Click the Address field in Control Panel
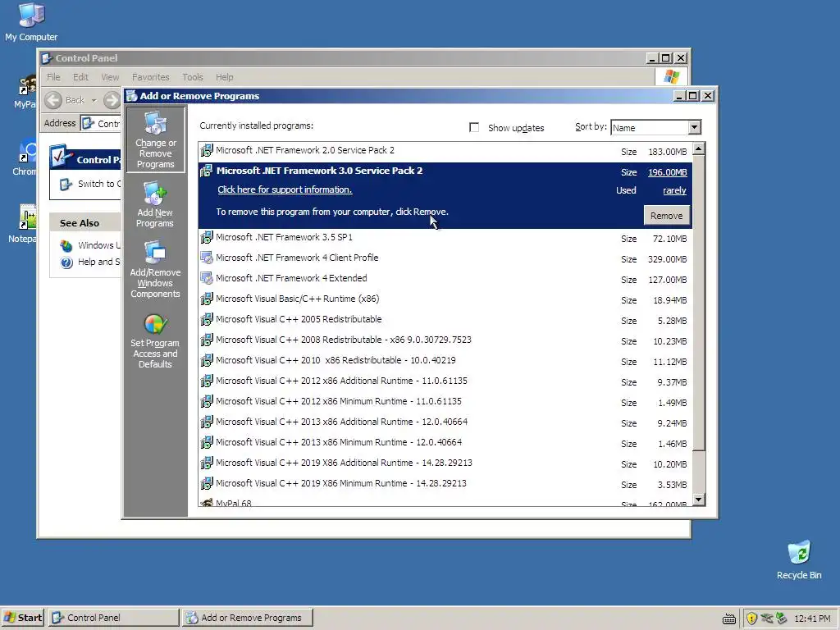Image resolution: width=840 pixels, height=630 pixels. point(101,123)
